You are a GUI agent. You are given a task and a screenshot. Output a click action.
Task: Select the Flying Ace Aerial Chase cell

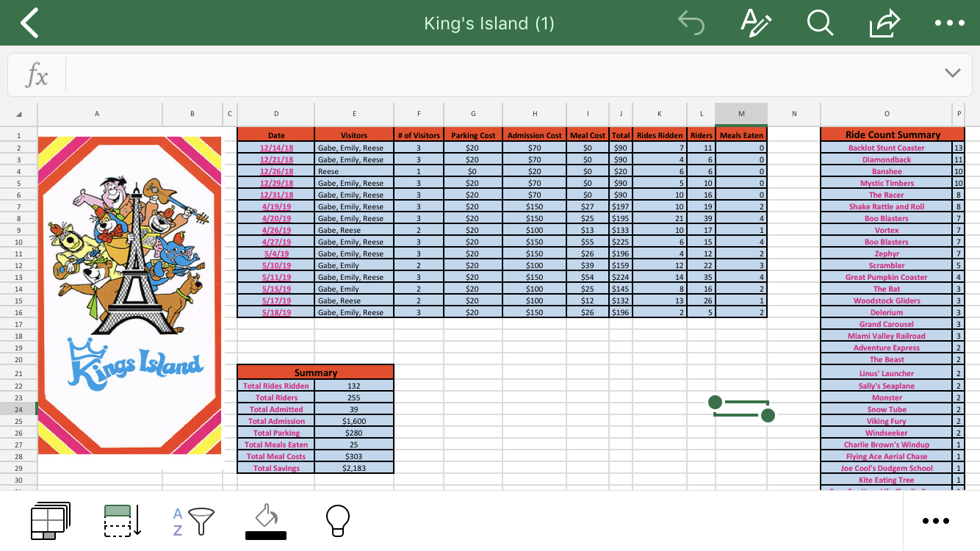pyautogui.click(x=887, y=456)
